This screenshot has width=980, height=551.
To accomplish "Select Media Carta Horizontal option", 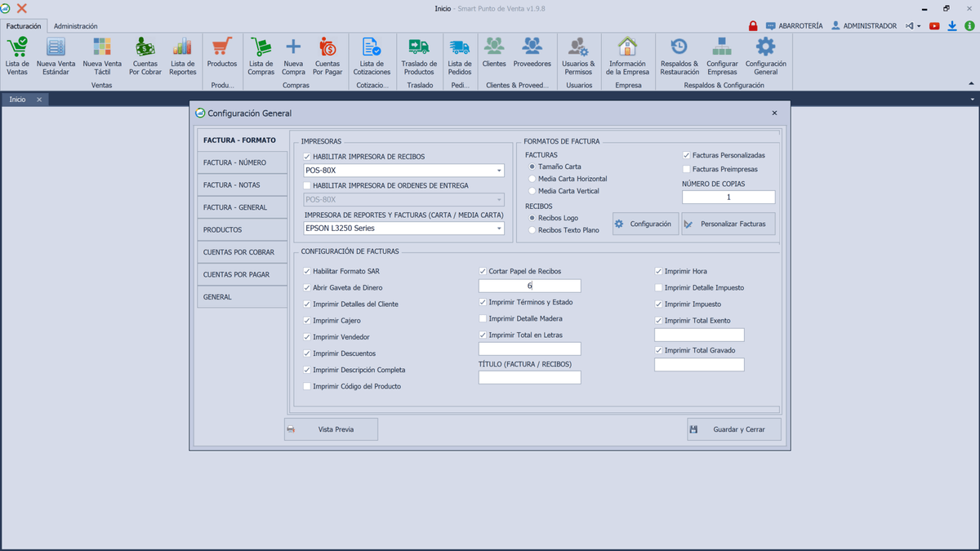I will 532,179.
